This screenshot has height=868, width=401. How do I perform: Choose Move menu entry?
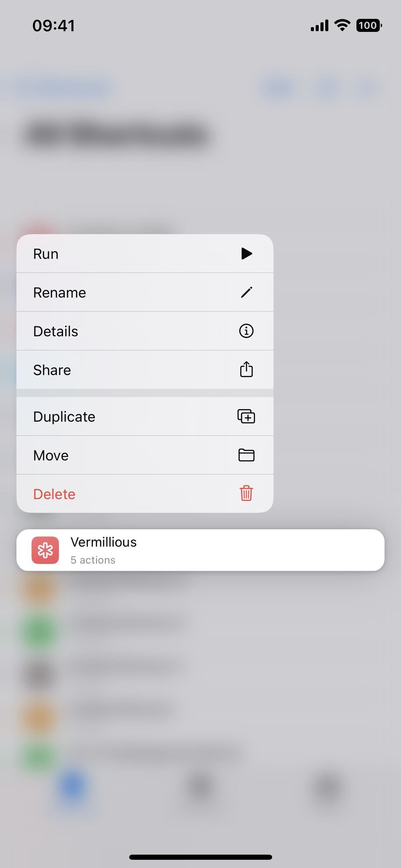pyautogui.click(x=145, y=455)
